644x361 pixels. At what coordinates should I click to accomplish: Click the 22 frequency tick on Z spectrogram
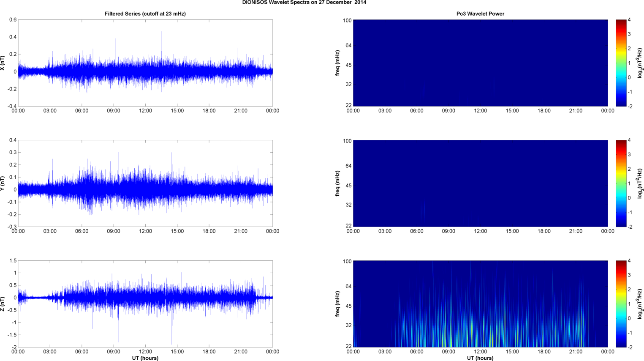(349, 346)
